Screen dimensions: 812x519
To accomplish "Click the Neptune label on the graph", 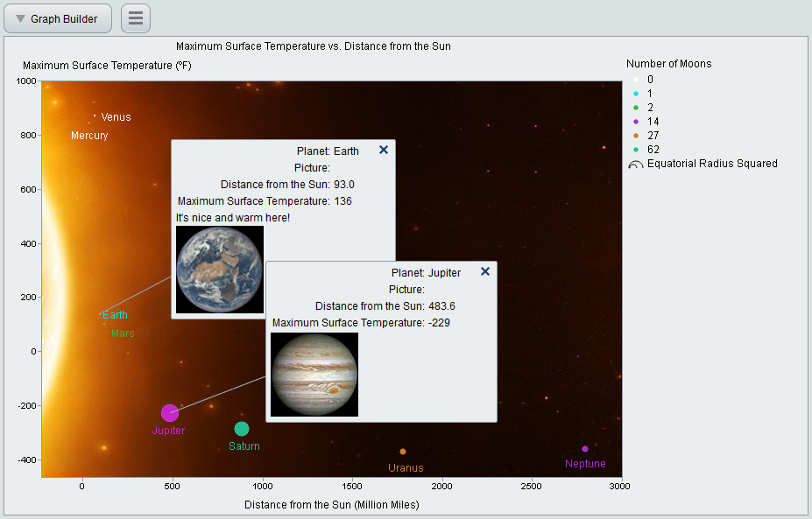I will 585,464.
